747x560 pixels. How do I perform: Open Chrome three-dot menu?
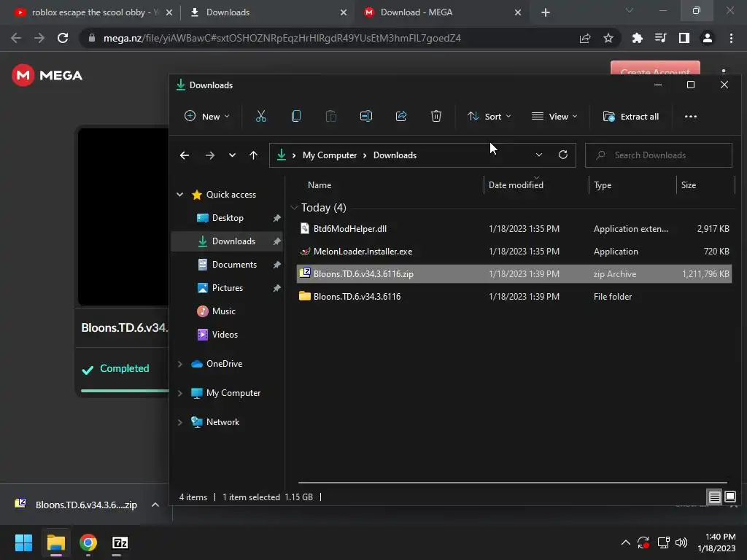tap(731, 38)
